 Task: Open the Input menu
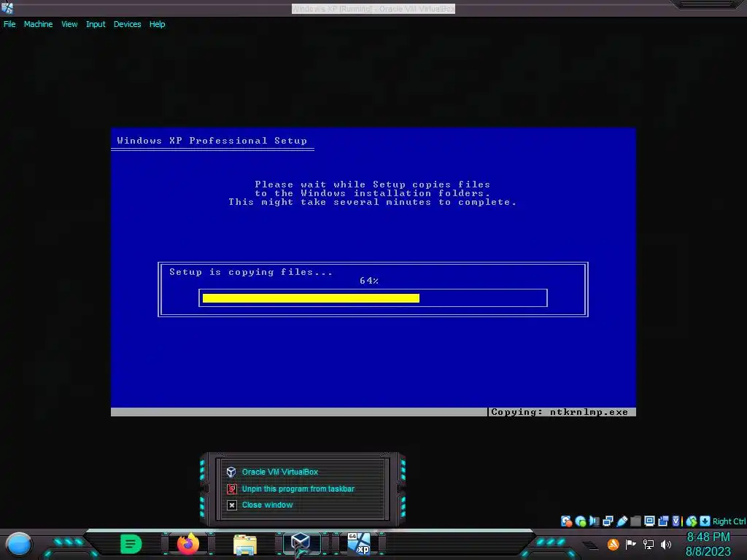96,24
